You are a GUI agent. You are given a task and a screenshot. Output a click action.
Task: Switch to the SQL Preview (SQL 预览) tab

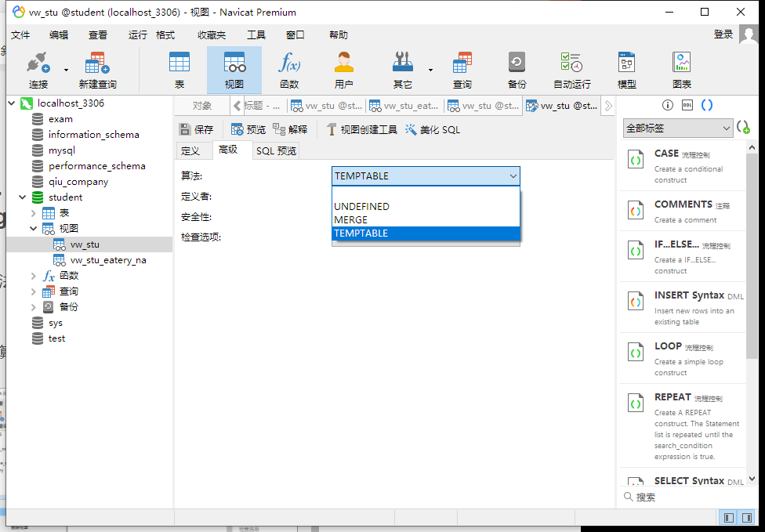(x=276, y=150)
